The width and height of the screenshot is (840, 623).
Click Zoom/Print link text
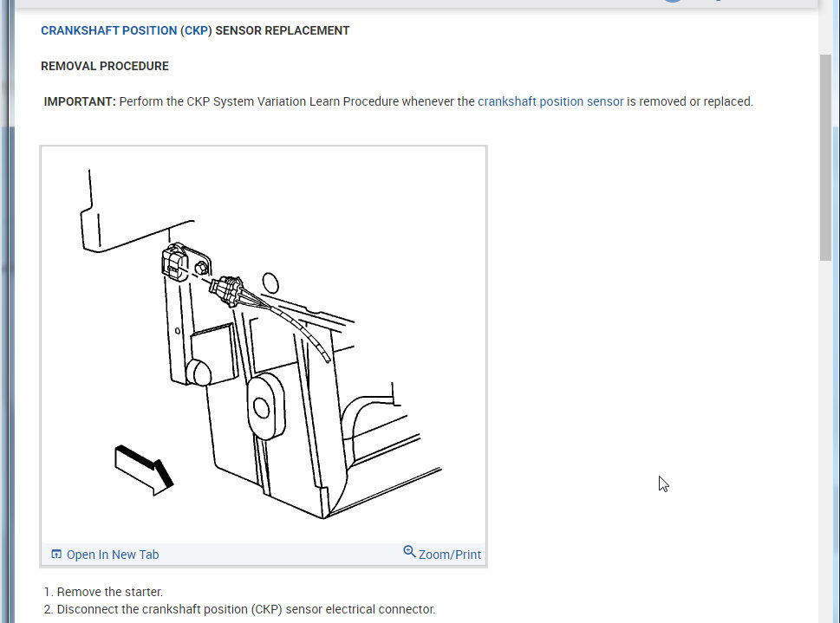point(449,555)
